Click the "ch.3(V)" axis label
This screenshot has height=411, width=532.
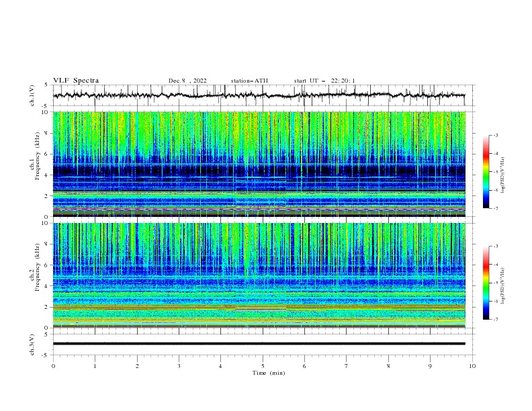point(32,345)
